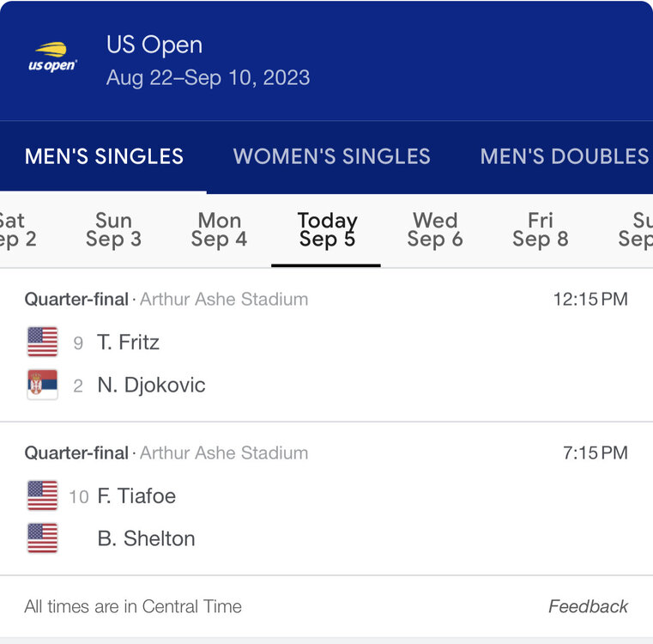Open the Women's Singles tab
This screenshot has width=653, height=644.
[x=331, y=156]
